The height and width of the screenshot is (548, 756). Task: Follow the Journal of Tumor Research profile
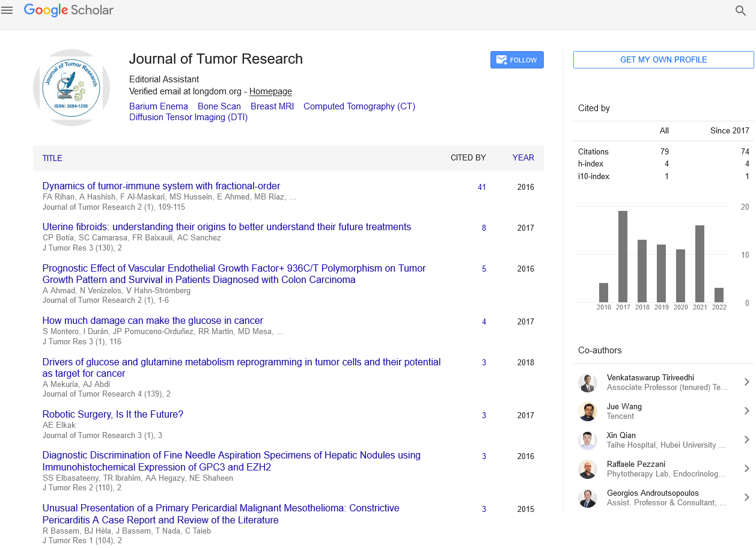517,60
